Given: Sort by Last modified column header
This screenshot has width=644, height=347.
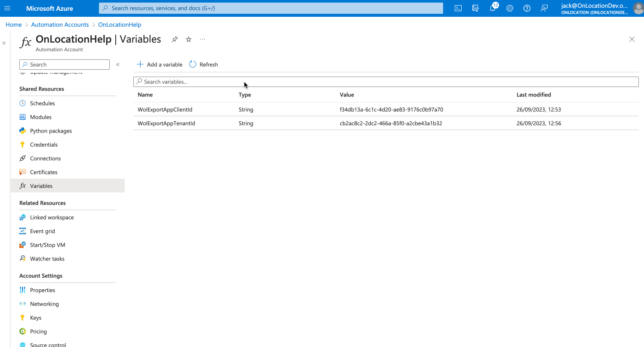Looking at the screenshot, I should coord(534,95).
